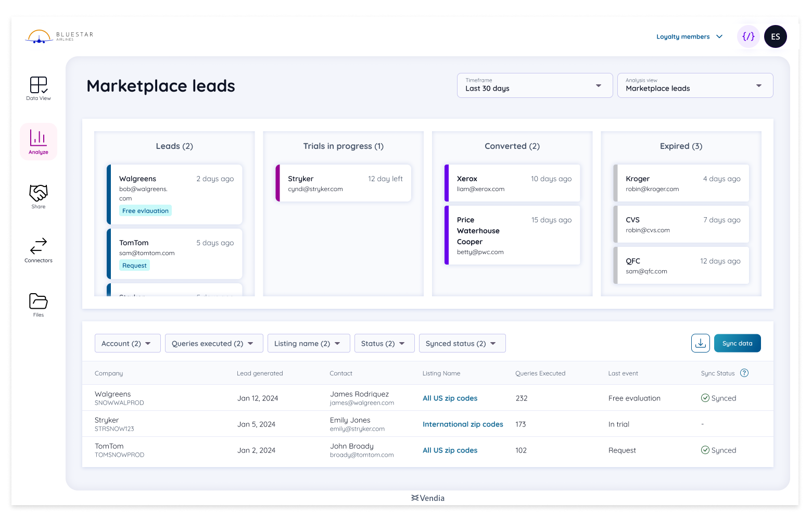The image size is (812, 515).
Task: Open the code braces developer icon
Action: coord(748,36)
